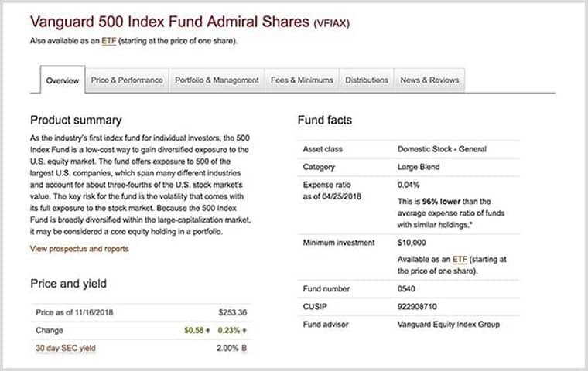Select the 922908710 CUSIP value
Screen dimensions: 588x371
(417, 307)
